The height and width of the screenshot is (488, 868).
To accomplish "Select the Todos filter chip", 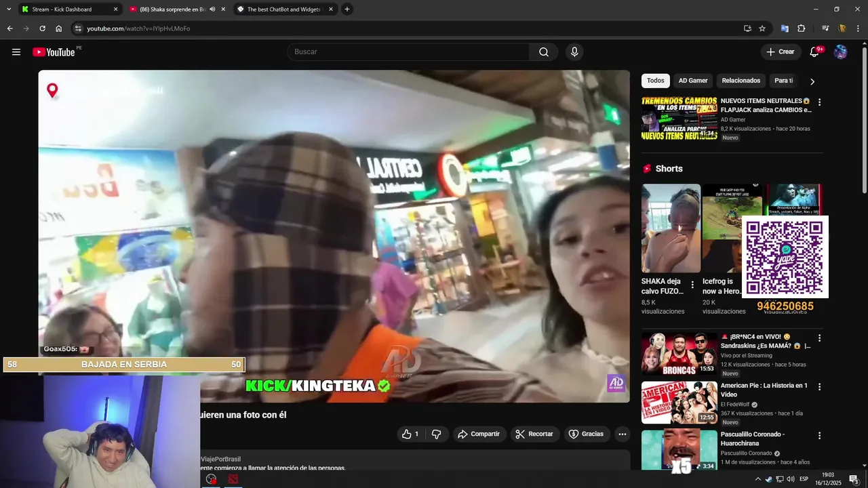I will coord(656,81).
